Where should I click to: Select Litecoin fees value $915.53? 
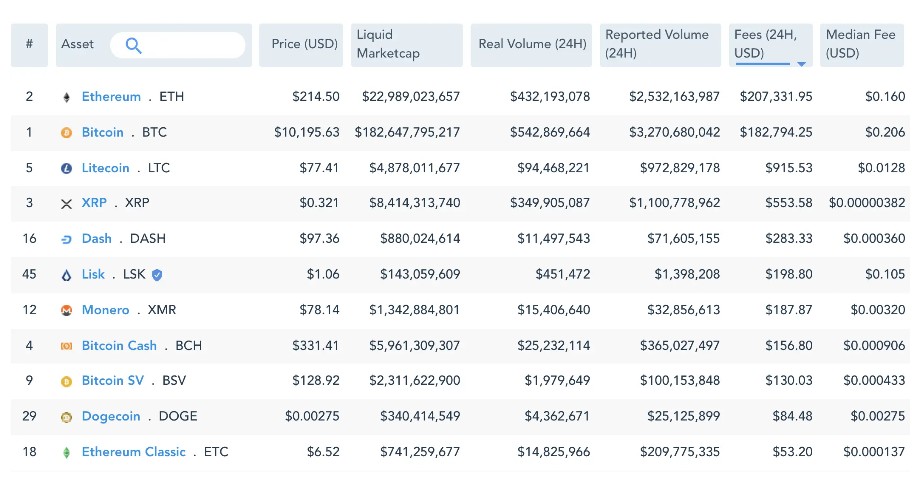pyautogui.click(x=789, y=168)
